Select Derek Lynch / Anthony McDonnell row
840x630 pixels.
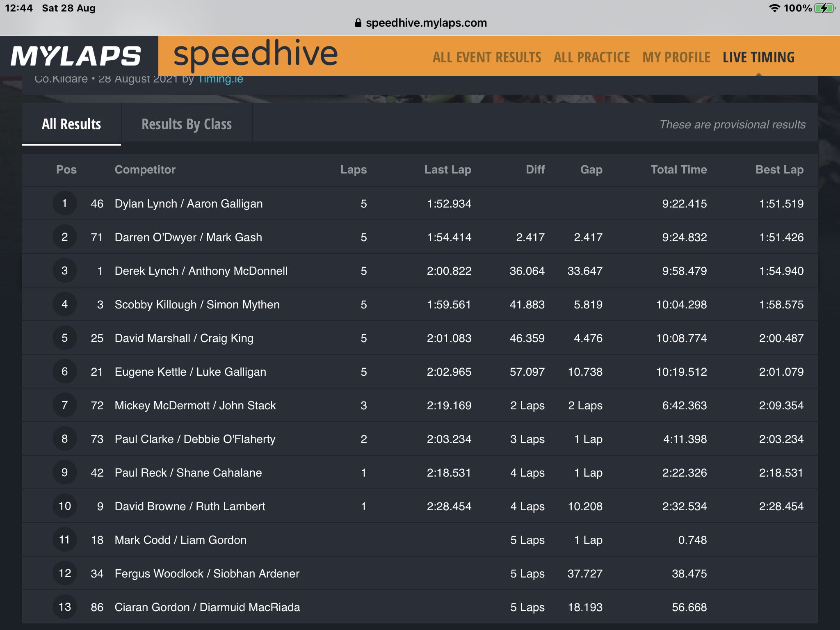pos(420,271)
